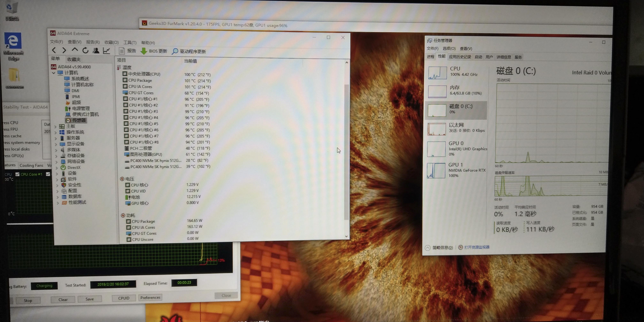Toggle CPU Core #1 checkbox in Stability Test
Screen dimensions: 644x322
pyautogui.click(x=17, y=174)
